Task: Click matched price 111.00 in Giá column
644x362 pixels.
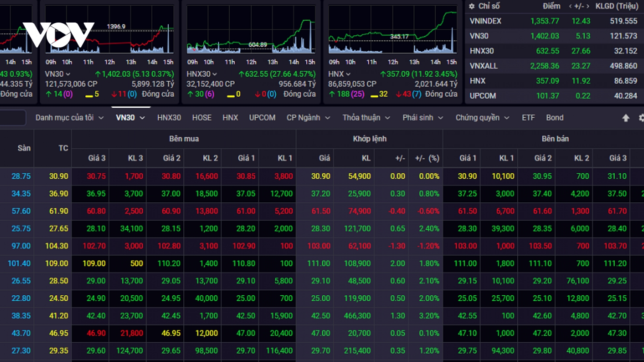Action: [x=318, y=263]
